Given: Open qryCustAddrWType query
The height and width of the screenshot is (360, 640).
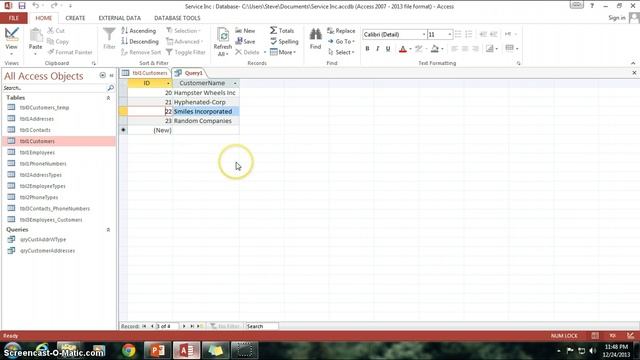Looking at the screenshot, I should pyautogui.click(x=43, y=240).
